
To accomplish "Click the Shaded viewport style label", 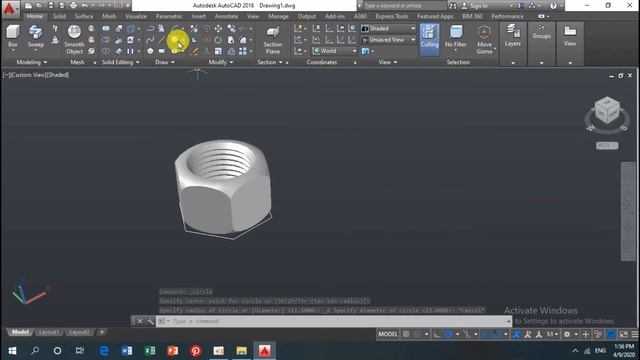I will [x=58, y=75].
